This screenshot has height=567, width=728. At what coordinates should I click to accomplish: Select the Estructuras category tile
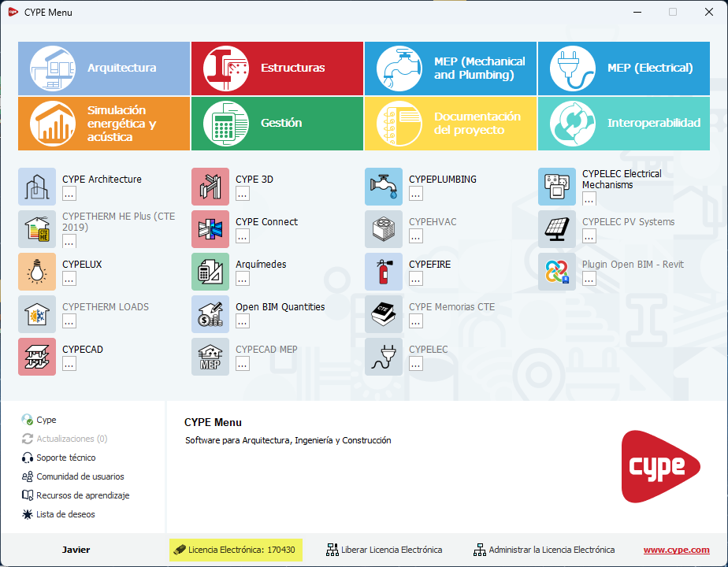277,69
